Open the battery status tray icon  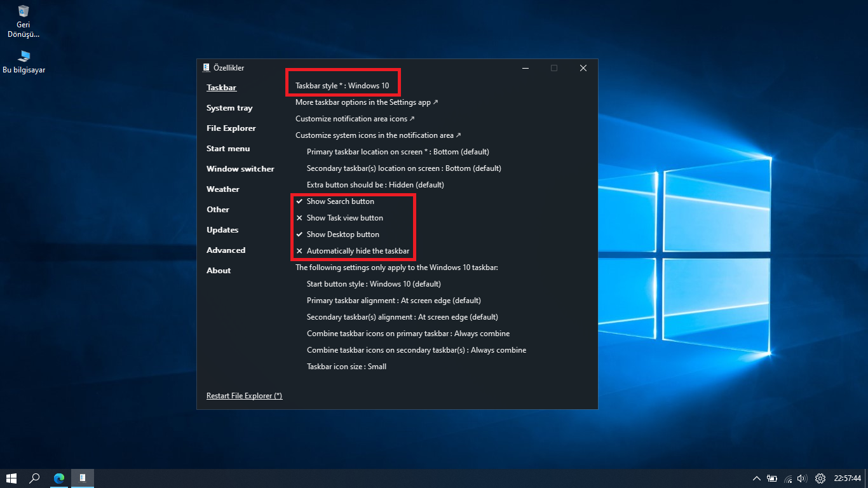point(772,478)
